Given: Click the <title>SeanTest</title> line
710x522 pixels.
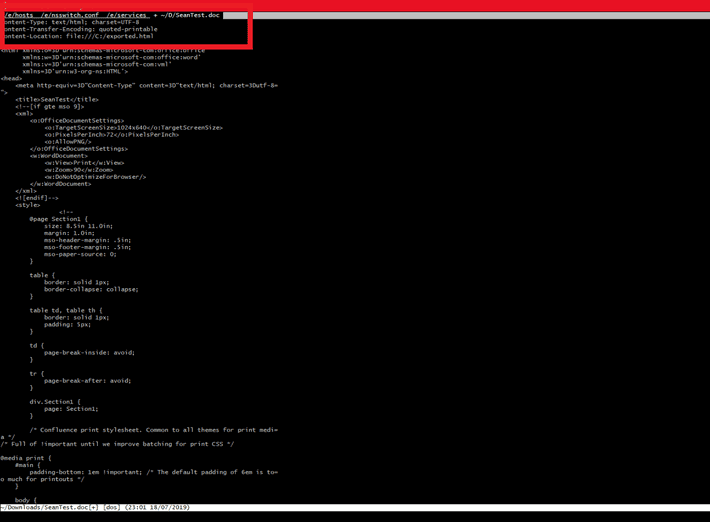Looking at the screenshot, I should (57, 100).
